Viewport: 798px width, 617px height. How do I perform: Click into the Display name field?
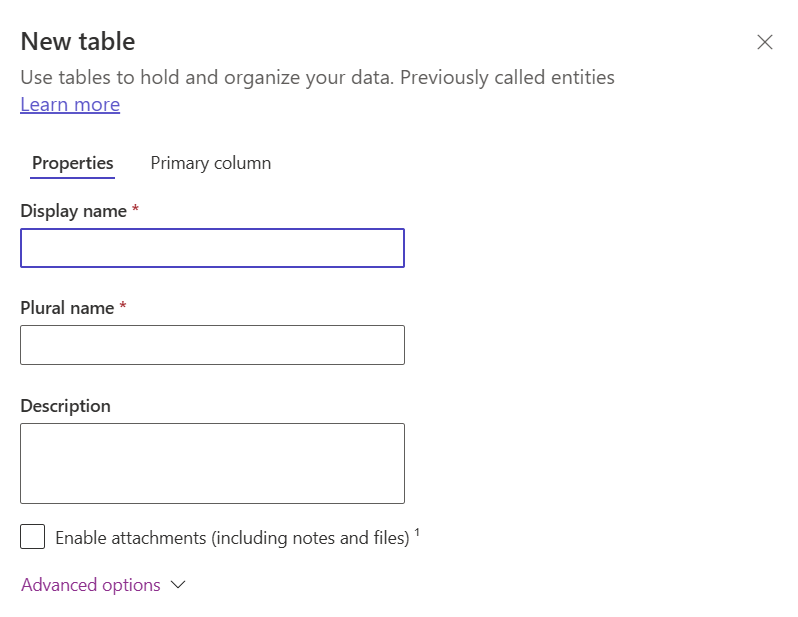[212, 248]
